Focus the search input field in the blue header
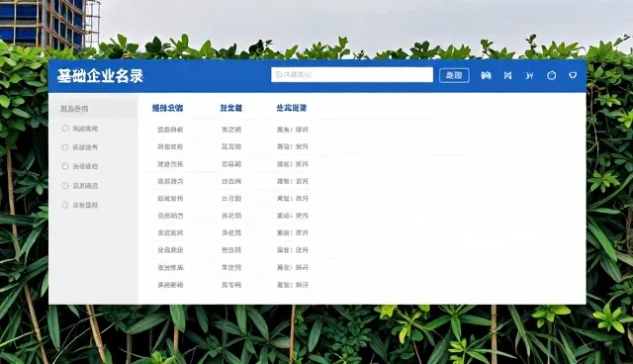This screenshot has height=364, width=633. coord(352,74)
